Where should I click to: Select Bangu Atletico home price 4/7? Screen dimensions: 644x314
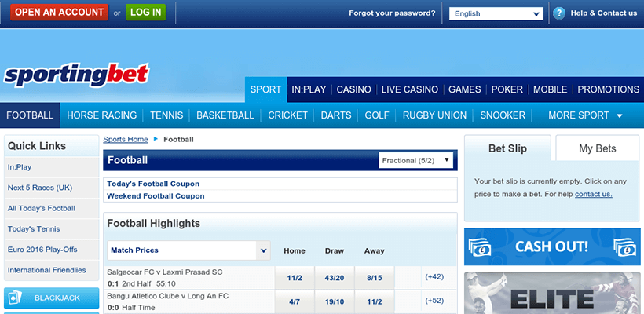(295, 301)
